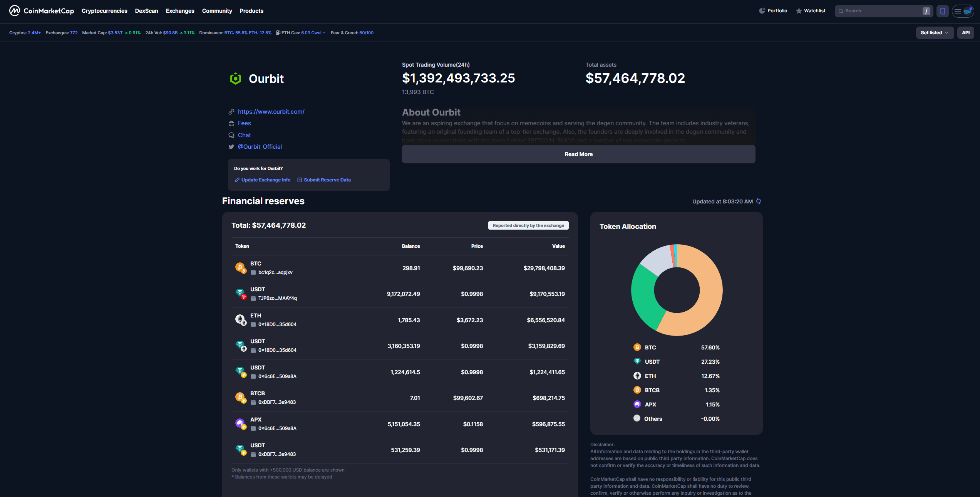The width and height of the screenshot is (980, 497).
Task: Click the ETH token icon in reserves table
Action: pos(240,319)
